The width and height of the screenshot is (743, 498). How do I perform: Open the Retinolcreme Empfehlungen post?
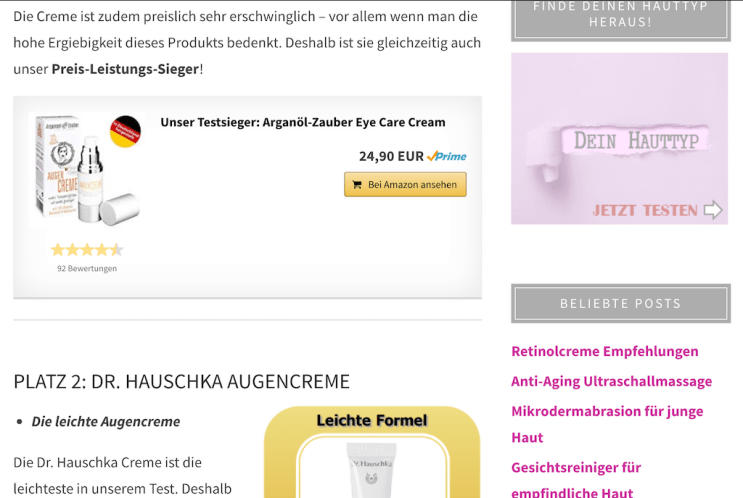[605, 352]
